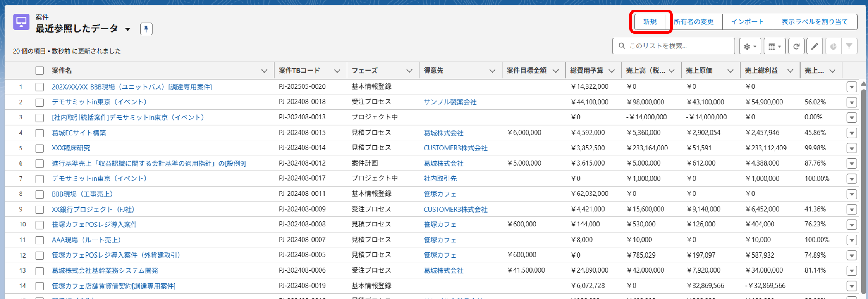Open row actions for row 7 デモサミットin東京
Image resolution: width=868 pixels, height=299 pixels.
[x=851, y=179]
